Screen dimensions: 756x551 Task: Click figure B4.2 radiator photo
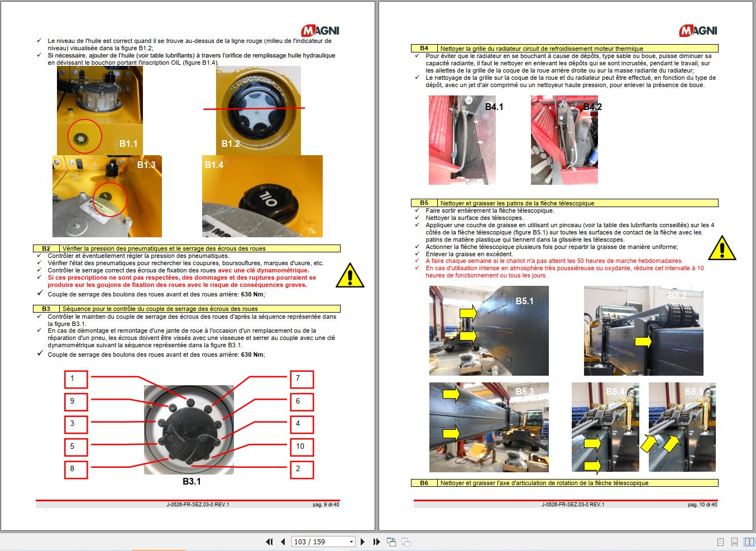tap(564, 140)
